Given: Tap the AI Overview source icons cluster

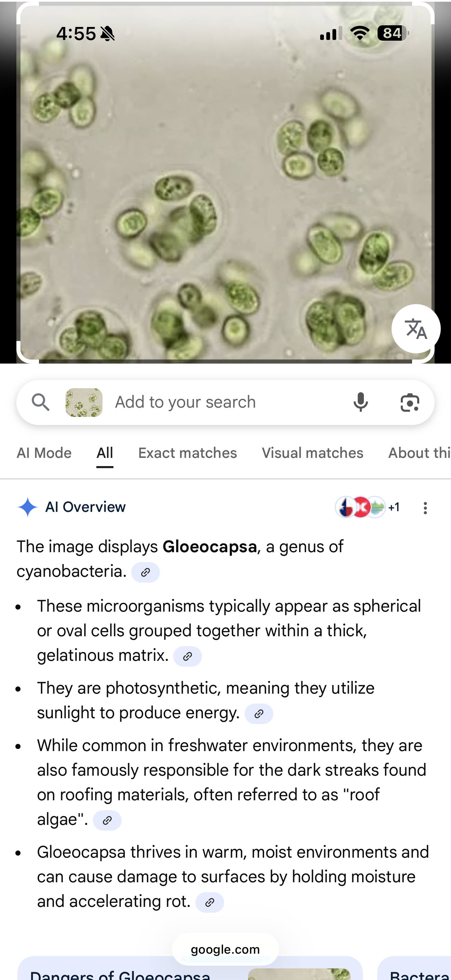Looking at the screenshot, I should click(x=367, y=507).
